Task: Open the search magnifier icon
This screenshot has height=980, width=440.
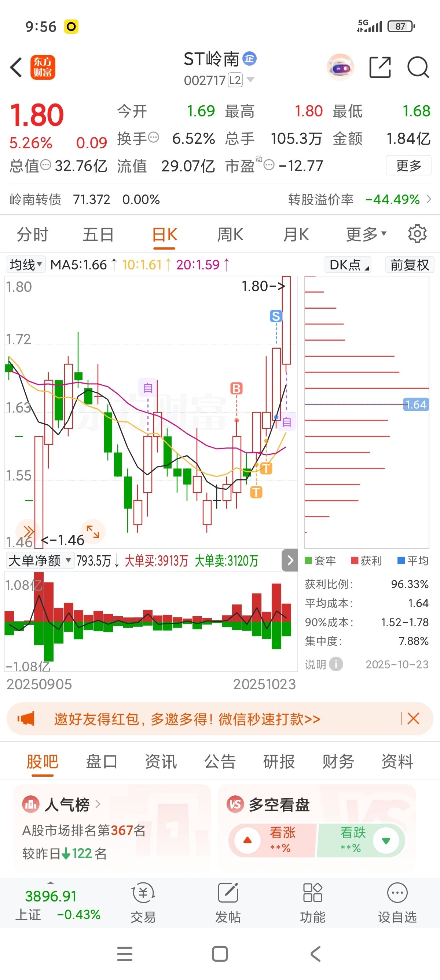Action: [418, 67]
